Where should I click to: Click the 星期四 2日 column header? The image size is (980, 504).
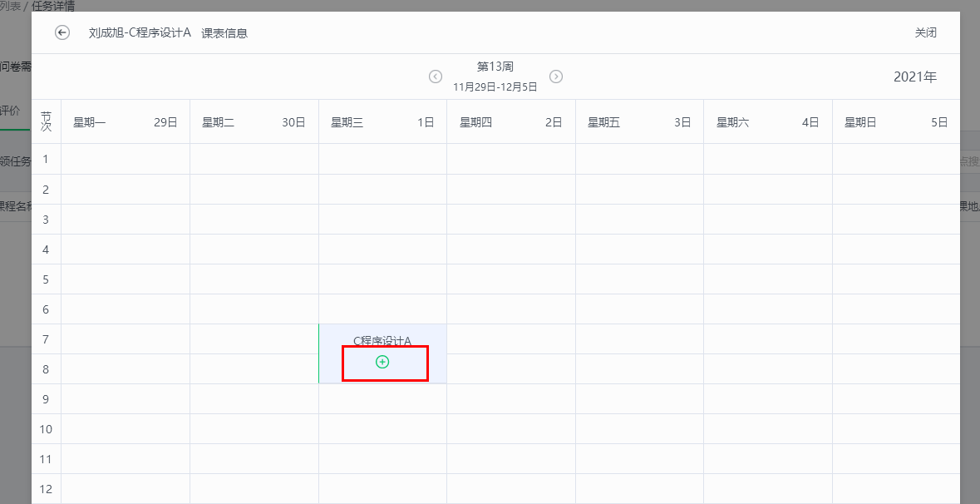pyautogui.click(x=510, y=122)
